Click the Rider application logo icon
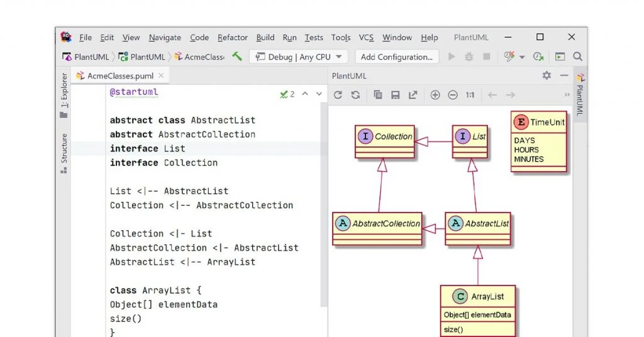Viewport: 644px width, 337px height. tap(66, 37)
